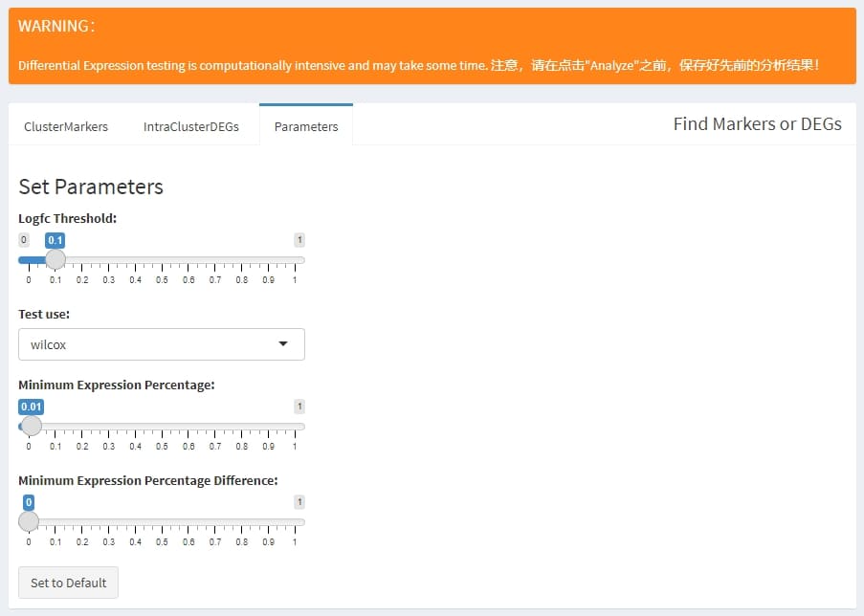Click the Minimum Expression Percentage Difference handle
Screen dimensions: 864x616
[x=29, y=521]
